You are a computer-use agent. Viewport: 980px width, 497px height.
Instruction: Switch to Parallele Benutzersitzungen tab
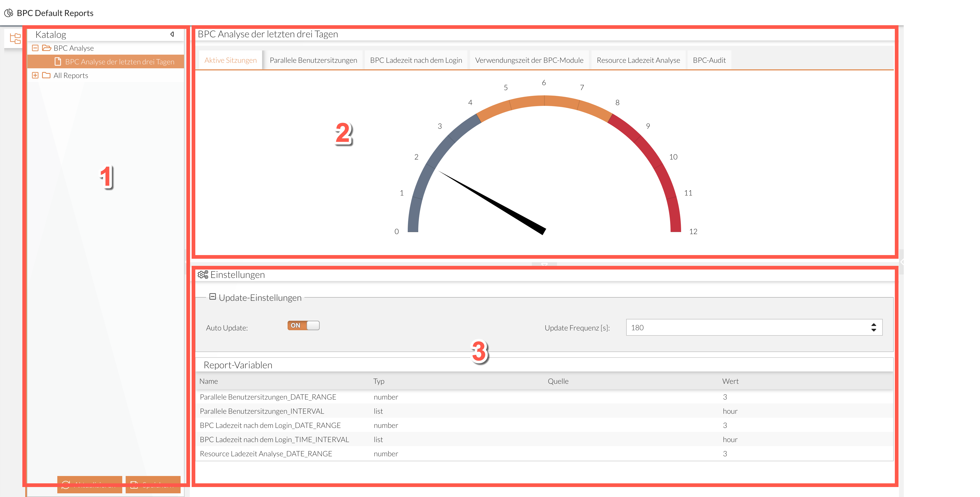click(x=313, y=60)
